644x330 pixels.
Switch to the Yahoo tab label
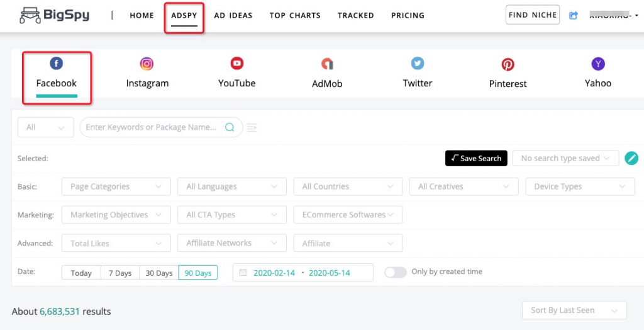(598, 83)
